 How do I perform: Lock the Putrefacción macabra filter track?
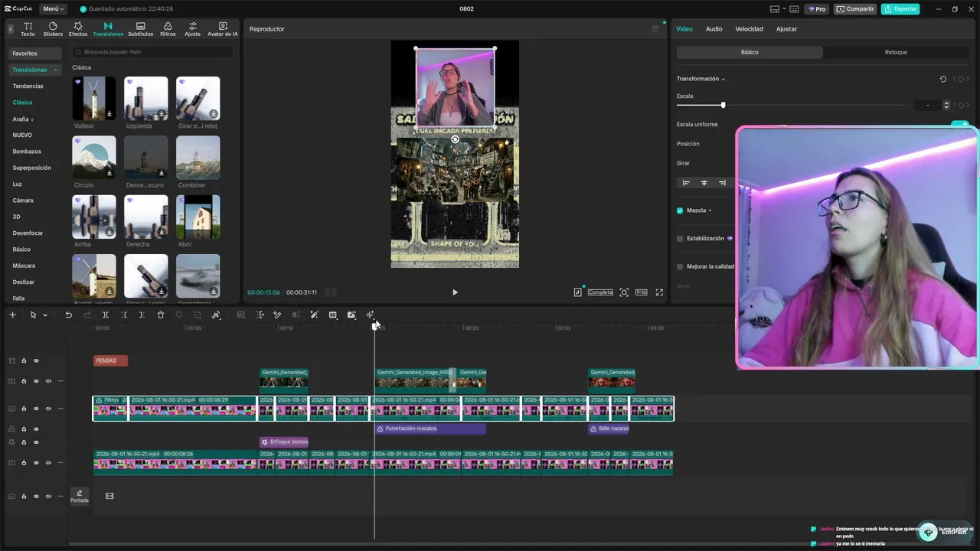point(24,429)
